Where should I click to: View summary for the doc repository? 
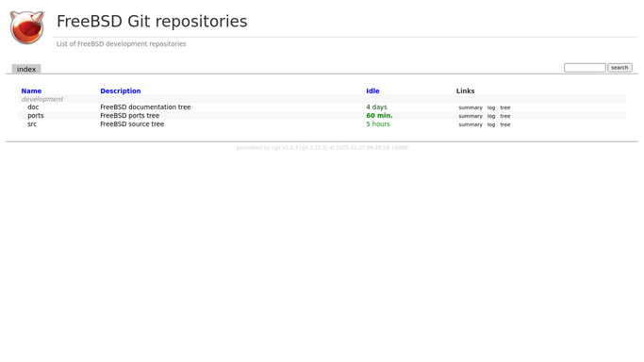[471, 107]
